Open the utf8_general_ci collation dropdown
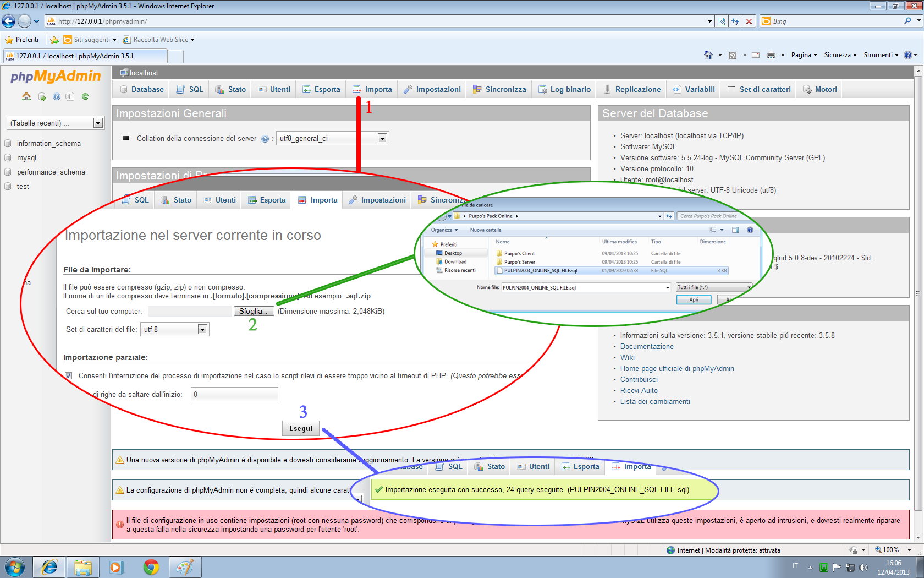 382,139
